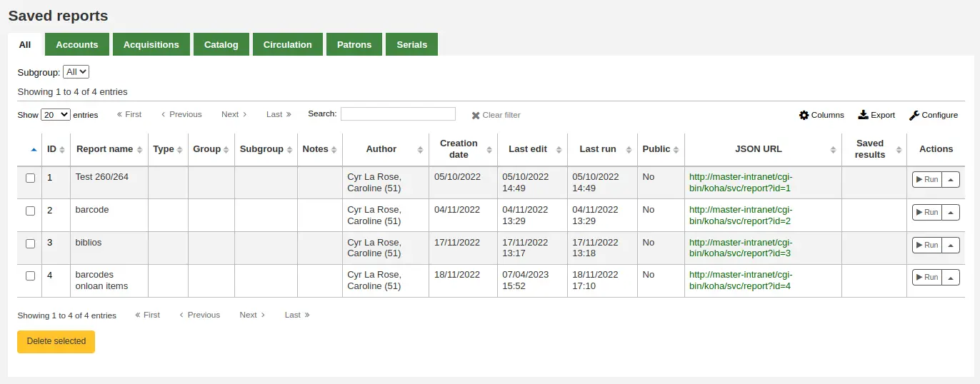Open JSON URL for report id=1
This screenshot has height=384, width=980.
click(741, 183)
